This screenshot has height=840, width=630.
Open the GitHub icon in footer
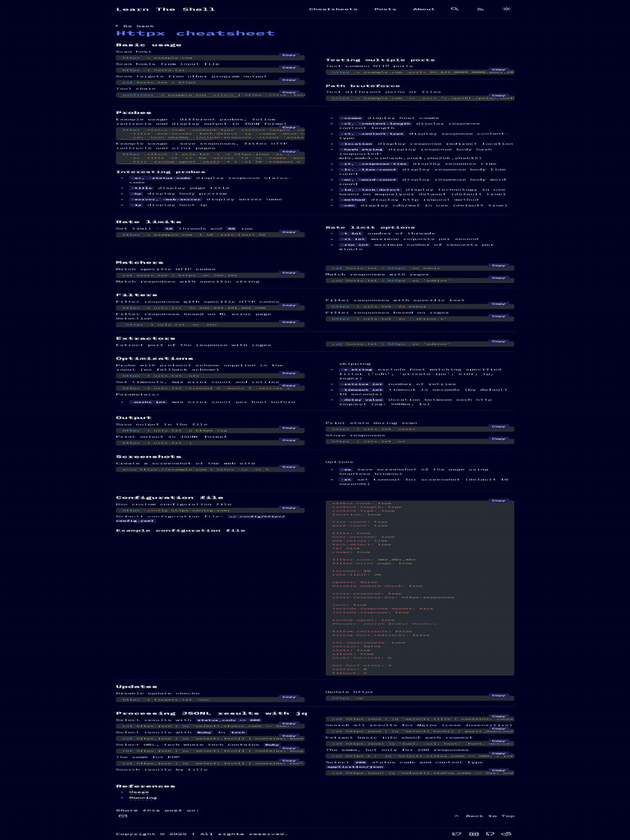tap(491, 833)
